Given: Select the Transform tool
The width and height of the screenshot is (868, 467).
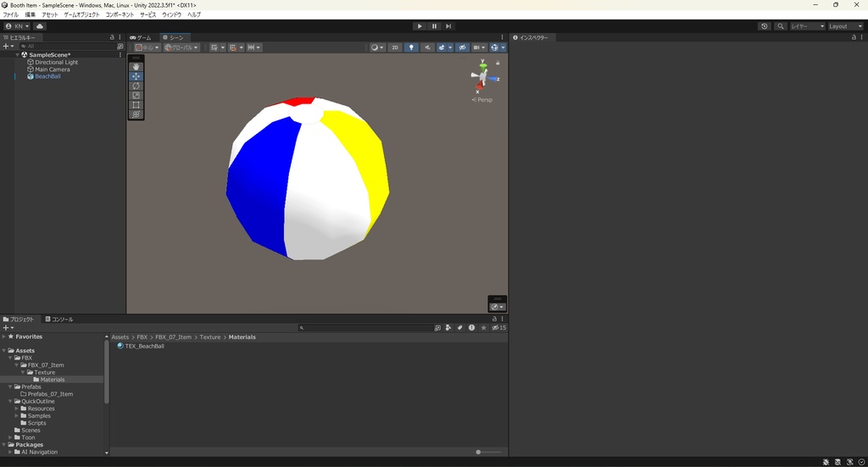Looking at the screenshot, I should tap(136, 114).
